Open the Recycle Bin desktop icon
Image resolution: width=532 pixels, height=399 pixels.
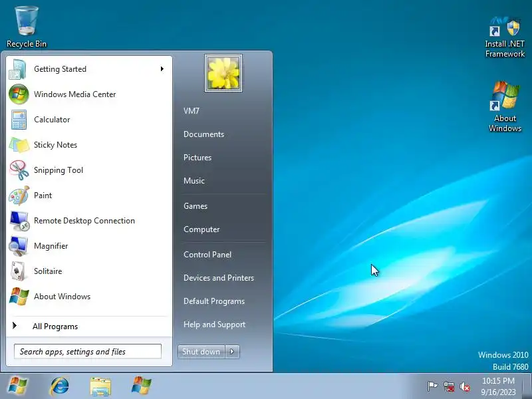coord(27,27)
